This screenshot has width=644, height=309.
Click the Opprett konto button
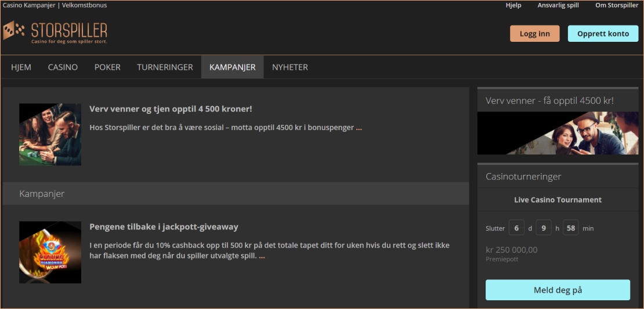pyautogui.click(x=603, y=34)
